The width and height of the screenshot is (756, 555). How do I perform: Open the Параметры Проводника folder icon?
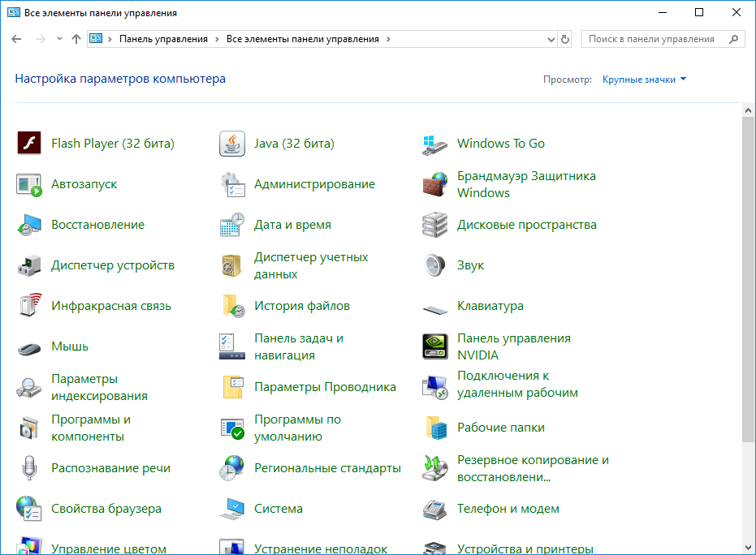[233, 387]
